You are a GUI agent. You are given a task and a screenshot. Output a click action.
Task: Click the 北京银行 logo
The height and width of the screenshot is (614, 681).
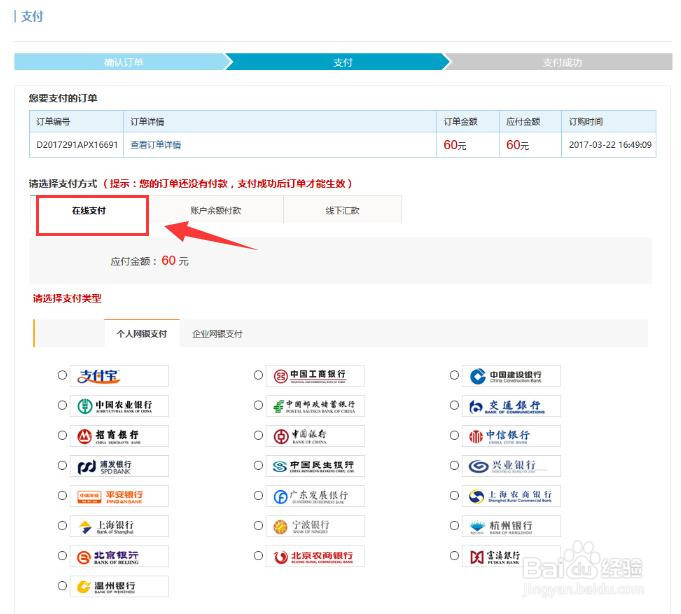tap(119, 556)
